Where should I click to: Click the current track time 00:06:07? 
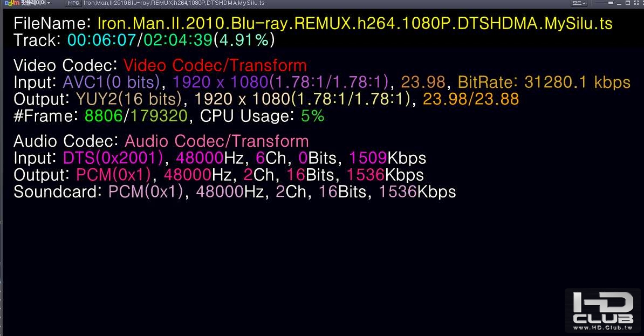click(x=101, y=40)
